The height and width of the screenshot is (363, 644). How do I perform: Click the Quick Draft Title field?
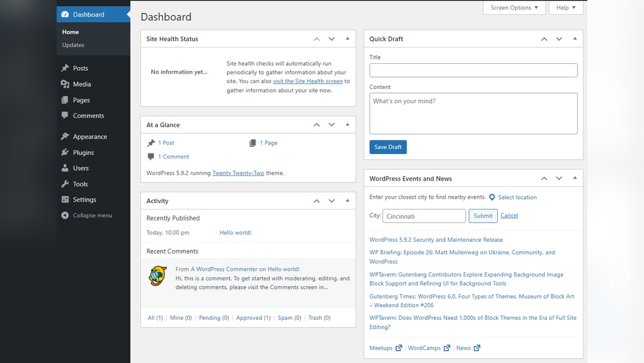pos(473,70)
